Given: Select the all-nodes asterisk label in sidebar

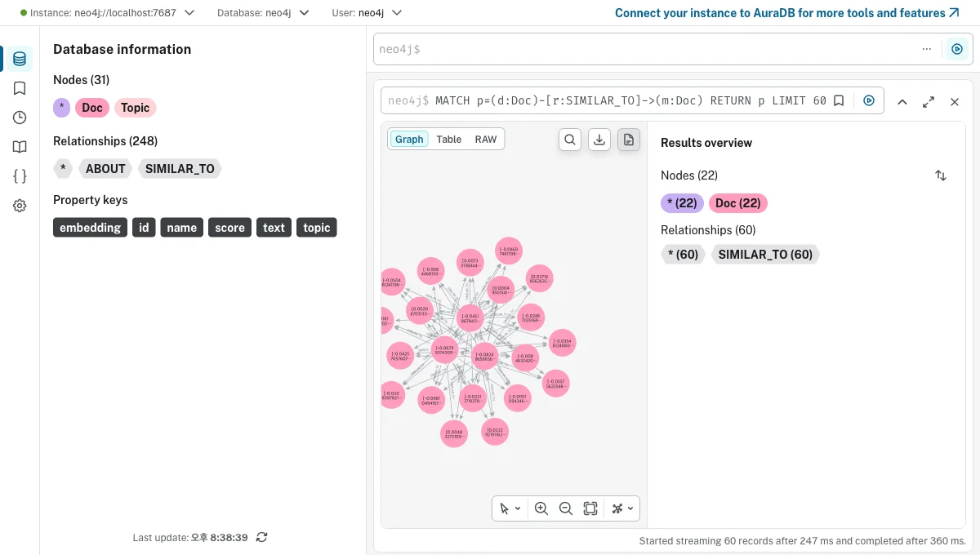Looking at the screenshot, I should (x=61, y=108).
